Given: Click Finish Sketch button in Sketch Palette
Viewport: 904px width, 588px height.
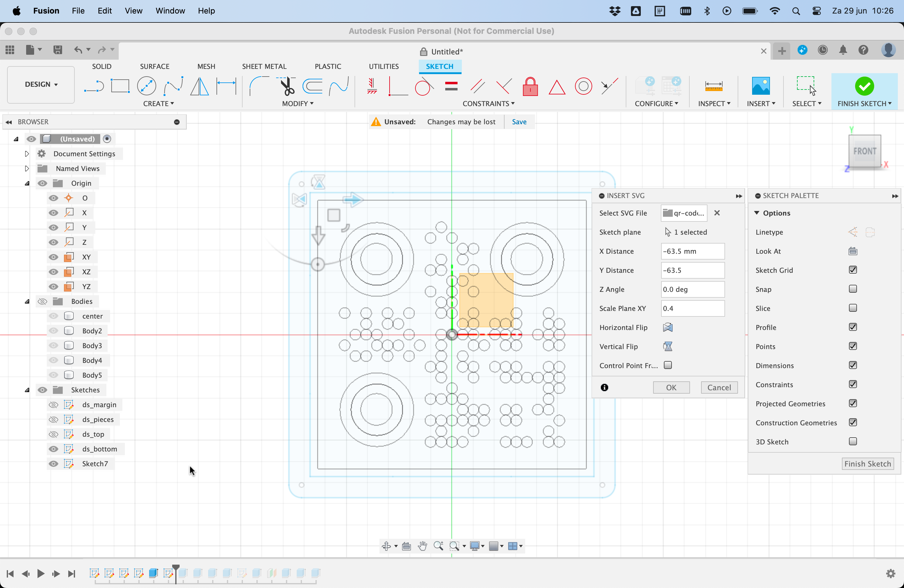Looking at the screenshot, I should (867, 464).
